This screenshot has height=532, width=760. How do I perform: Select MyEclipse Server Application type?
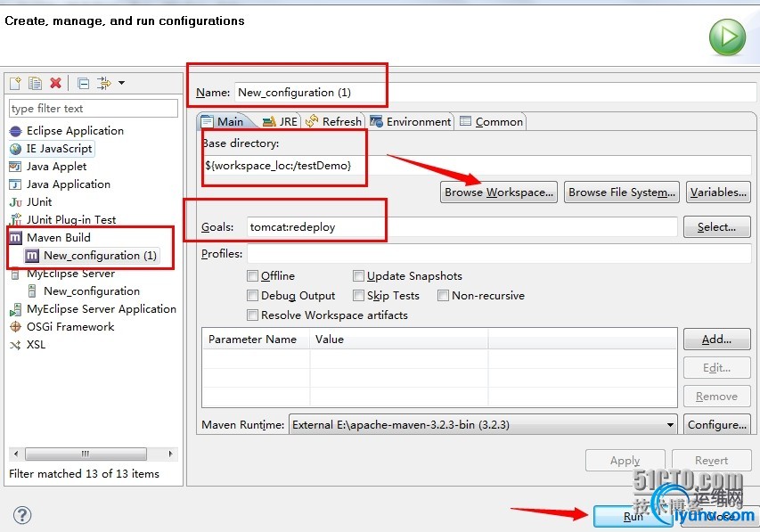coord(102,309)
